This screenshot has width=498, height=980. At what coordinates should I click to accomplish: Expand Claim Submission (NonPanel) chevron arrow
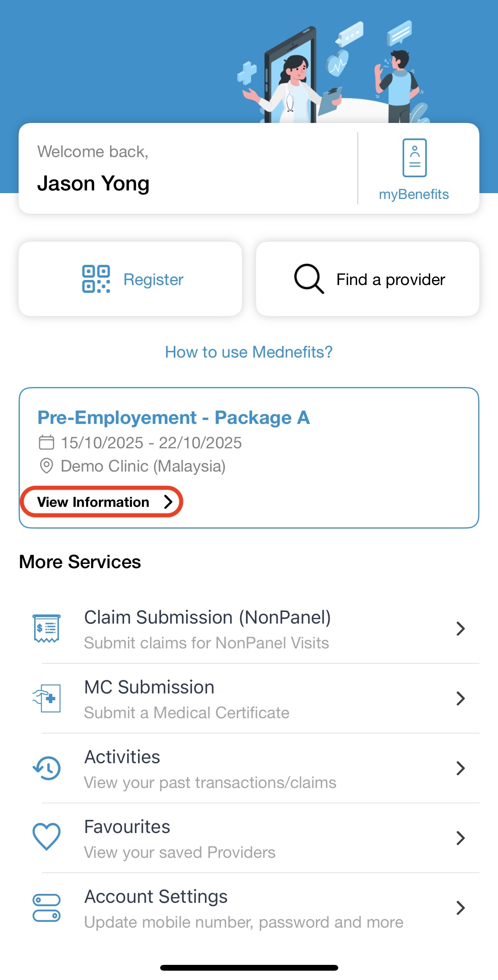click(460, 629)
